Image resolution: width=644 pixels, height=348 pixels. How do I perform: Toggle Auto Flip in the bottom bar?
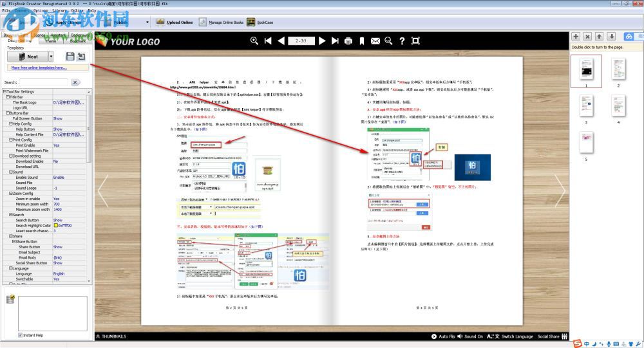443,336
